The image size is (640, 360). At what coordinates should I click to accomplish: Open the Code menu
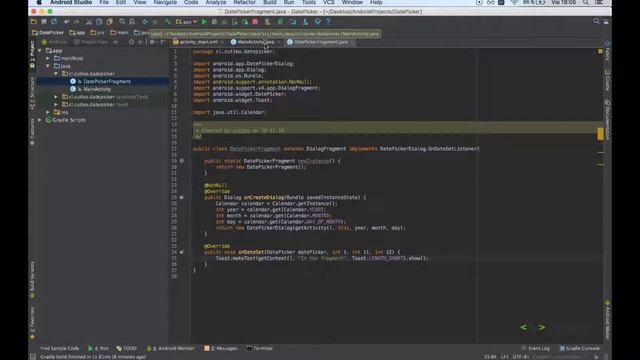(x=191, y=2)
